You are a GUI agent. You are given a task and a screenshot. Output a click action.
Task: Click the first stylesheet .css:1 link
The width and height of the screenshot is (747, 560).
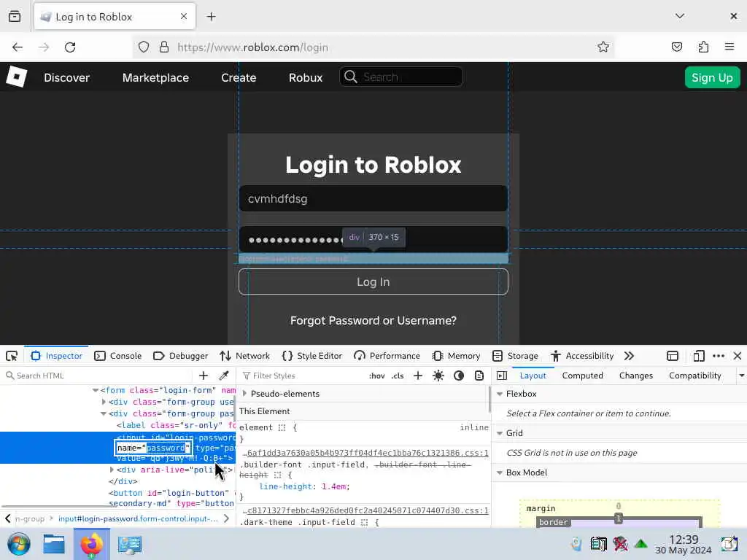point(365,453)
